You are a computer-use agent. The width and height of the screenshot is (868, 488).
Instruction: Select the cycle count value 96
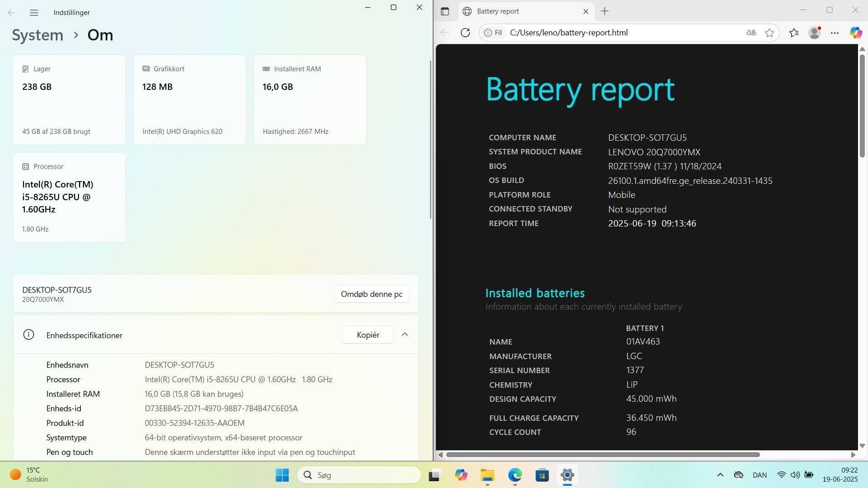[631, 432]
